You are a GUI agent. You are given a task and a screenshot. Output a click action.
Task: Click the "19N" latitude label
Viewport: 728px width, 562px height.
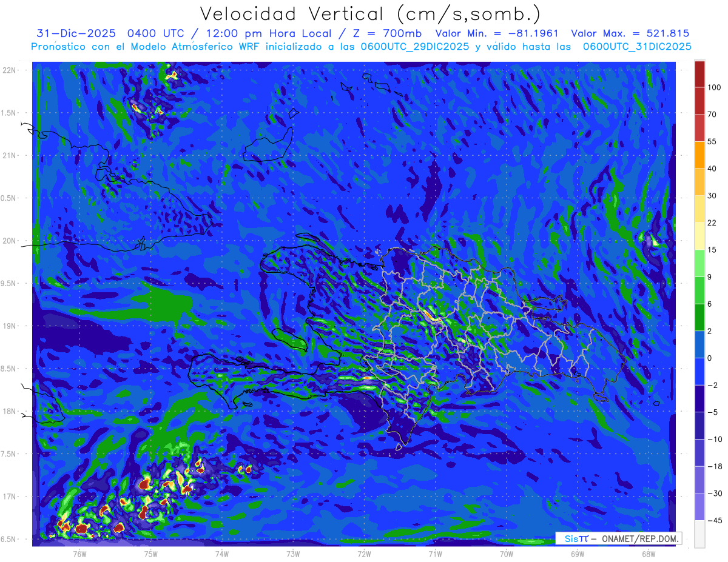(10, 326)
